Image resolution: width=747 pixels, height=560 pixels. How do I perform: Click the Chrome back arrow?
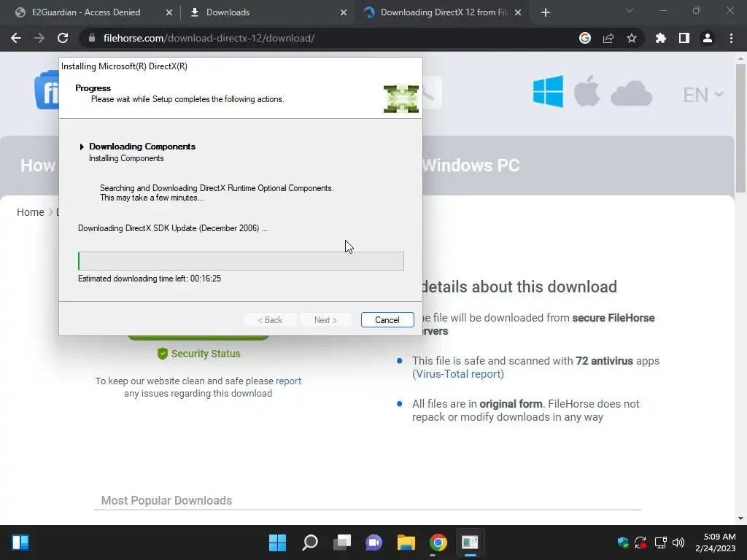click(16, 38)
